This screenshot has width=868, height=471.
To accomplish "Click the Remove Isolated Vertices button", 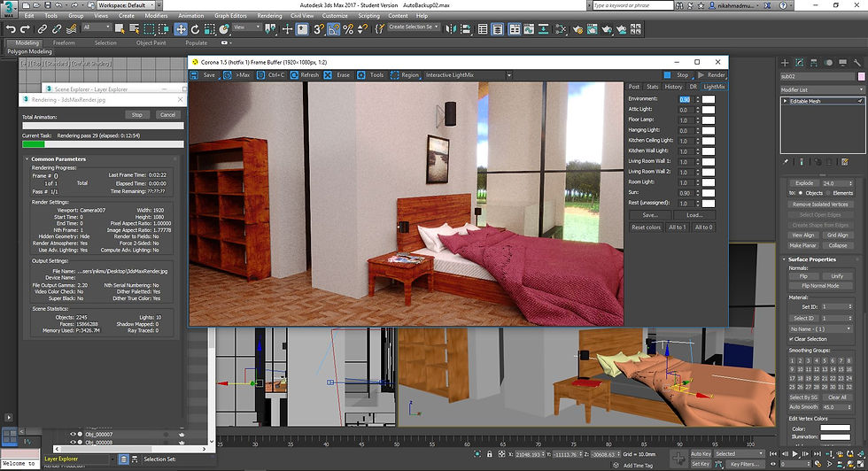I will pos(820,205).
